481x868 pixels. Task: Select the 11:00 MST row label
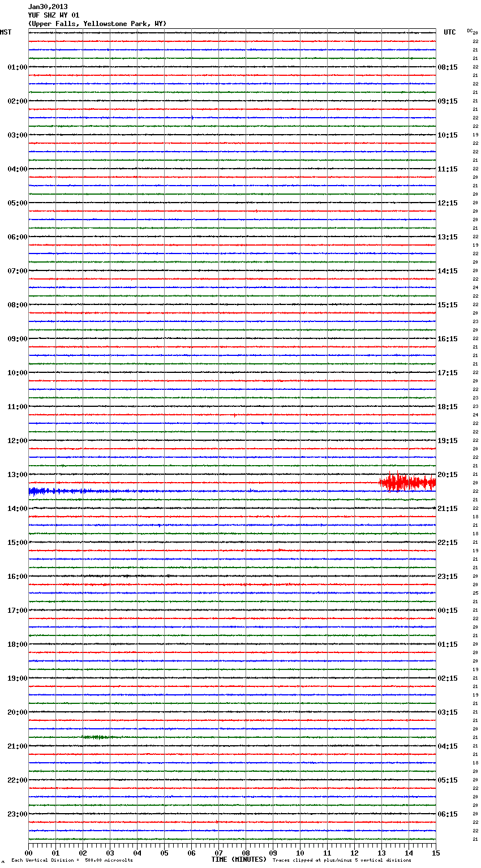pos(18,407)
